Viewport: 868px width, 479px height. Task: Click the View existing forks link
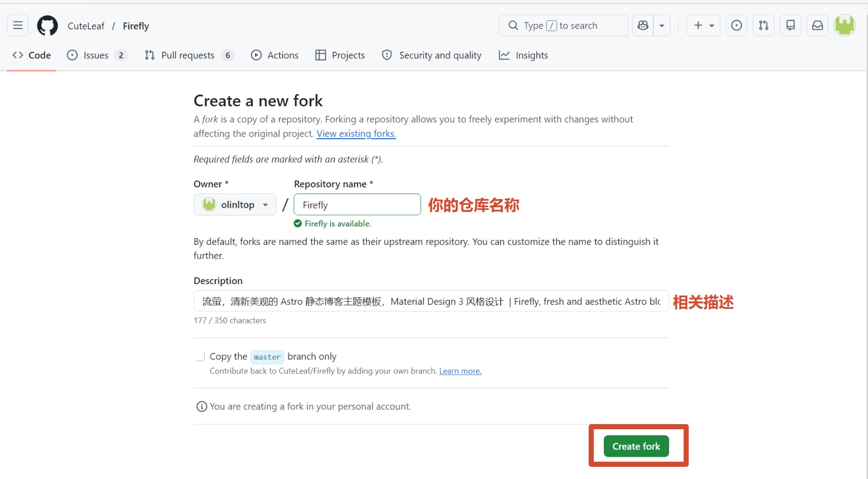point(356,134)
